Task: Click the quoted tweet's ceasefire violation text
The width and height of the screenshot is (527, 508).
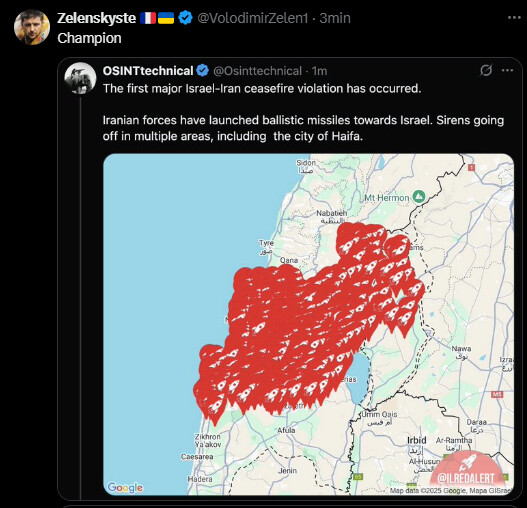Action: (x=262, y=88)
